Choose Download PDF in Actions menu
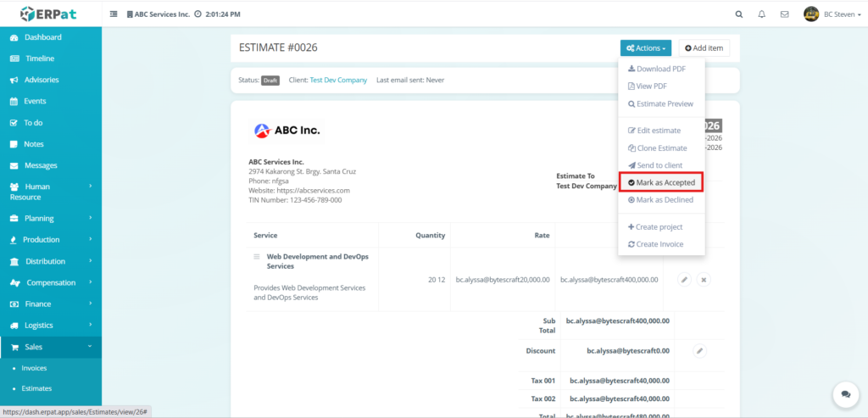 [x=656, y=69]
